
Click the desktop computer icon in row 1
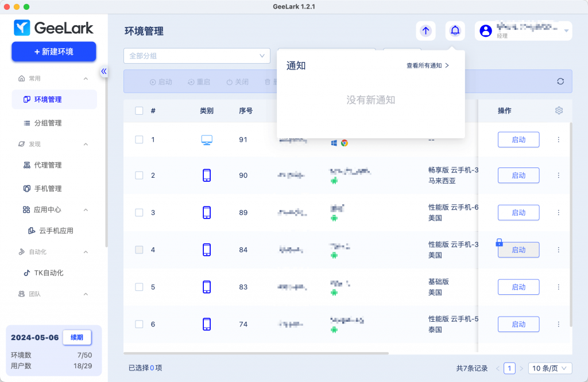207,139
